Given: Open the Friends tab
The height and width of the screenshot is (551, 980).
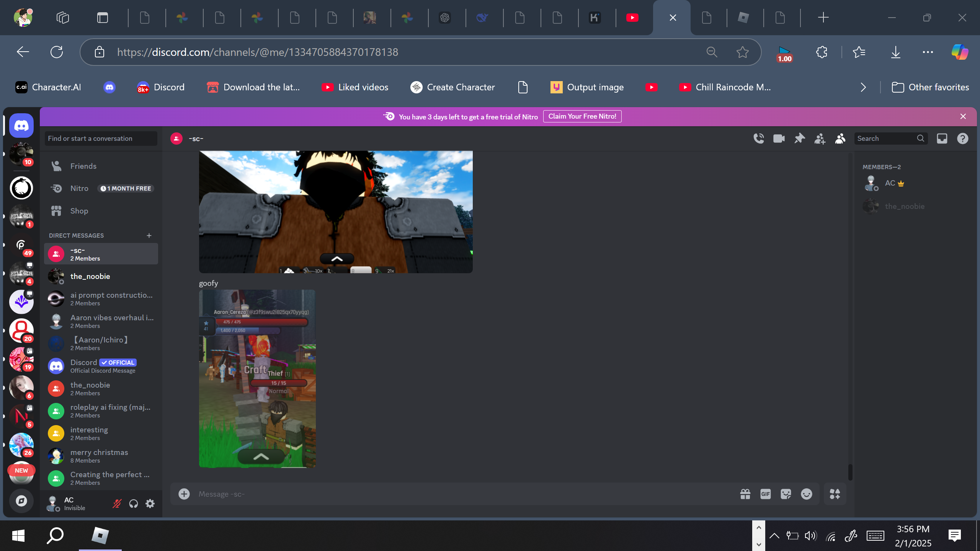Looking at the screenshot, I should [x=83, y=166].
